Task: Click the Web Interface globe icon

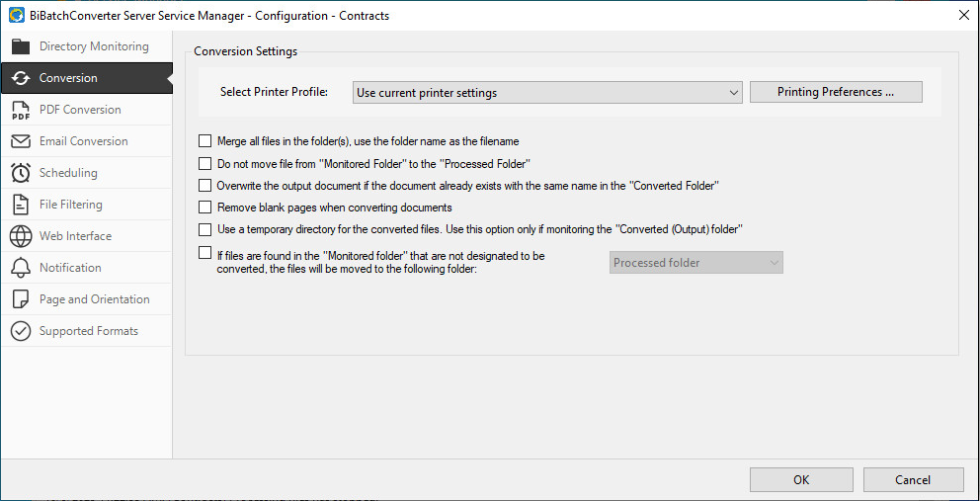Action: [21, 236]
